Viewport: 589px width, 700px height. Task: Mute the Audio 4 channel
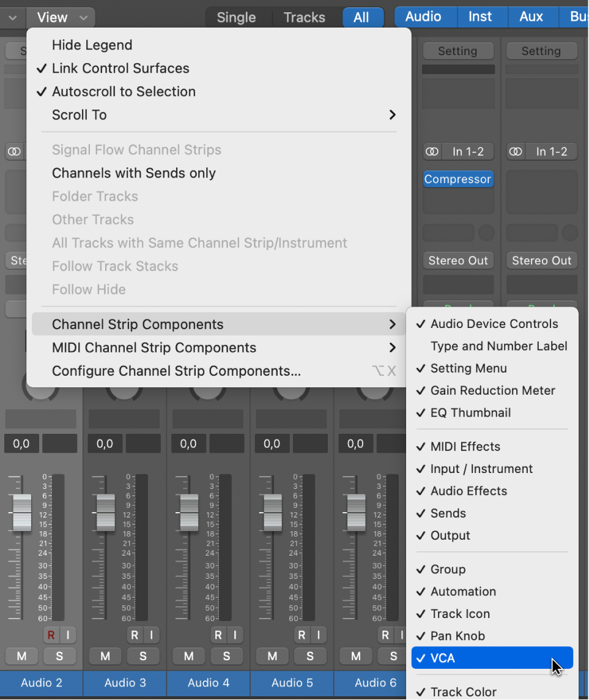pos(189,657)
